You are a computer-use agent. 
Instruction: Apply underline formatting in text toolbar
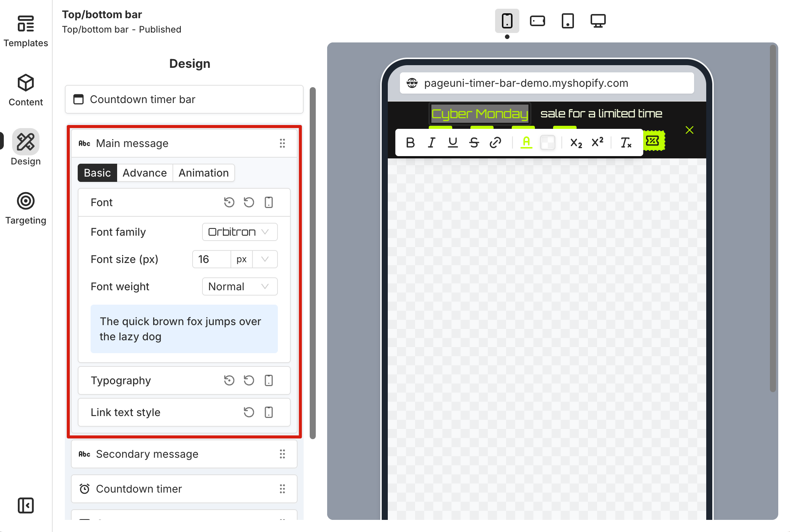(453, 142)
